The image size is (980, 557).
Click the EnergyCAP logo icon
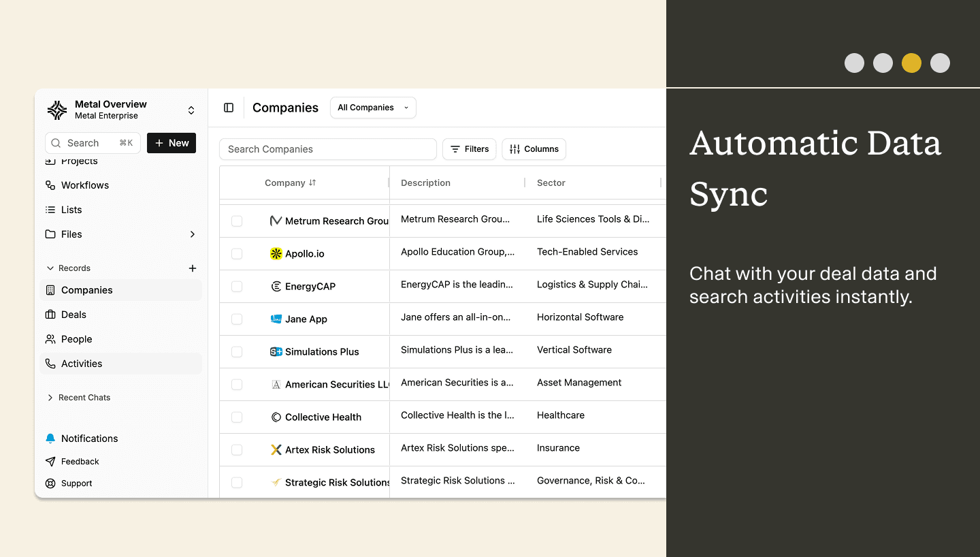(276, 286)
